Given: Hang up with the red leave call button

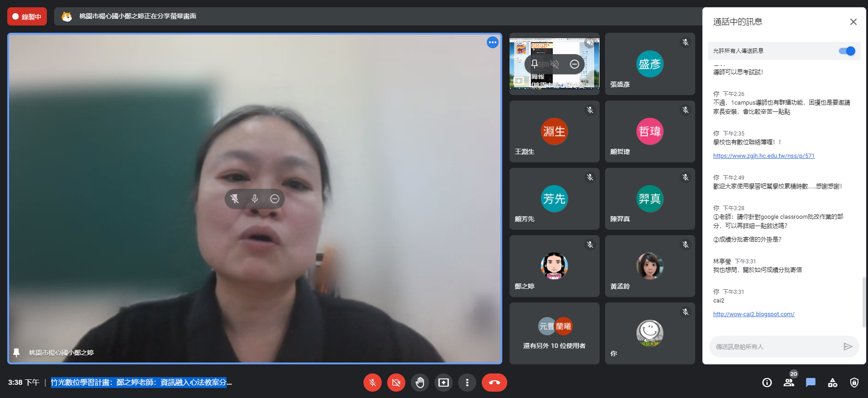Looking at the screenshot, I should tap(494, 383).
